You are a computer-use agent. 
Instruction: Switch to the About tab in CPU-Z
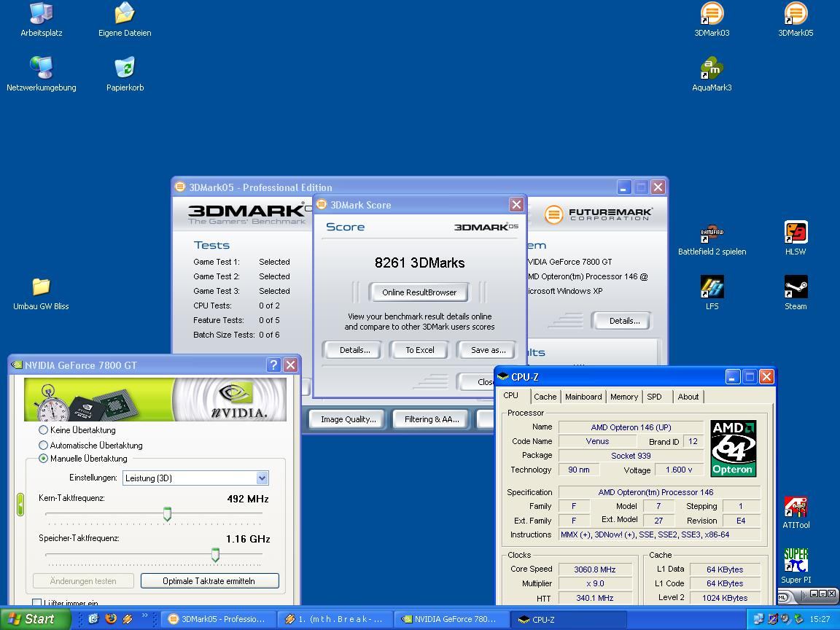[x=688, y=397]
